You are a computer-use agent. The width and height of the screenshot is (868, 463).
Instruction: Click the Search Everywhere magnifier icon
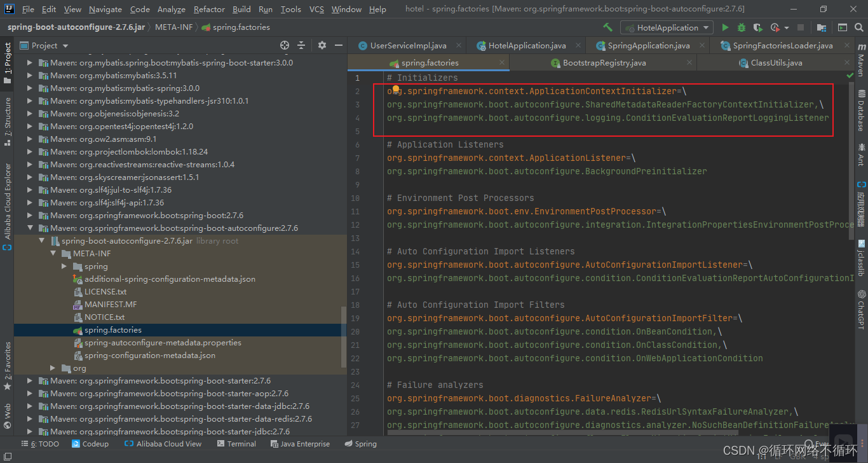click(x=858, y=27)
